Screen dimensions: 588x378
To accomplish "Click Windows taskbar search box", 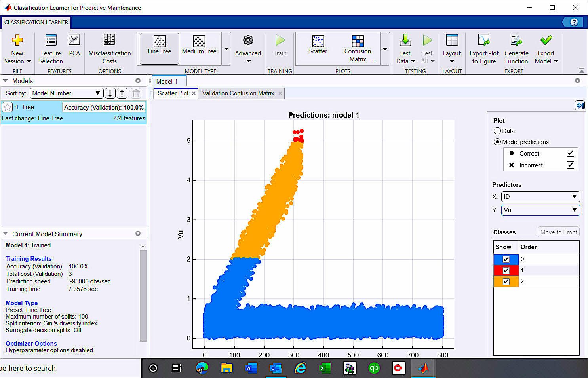I will pos(70,368).
